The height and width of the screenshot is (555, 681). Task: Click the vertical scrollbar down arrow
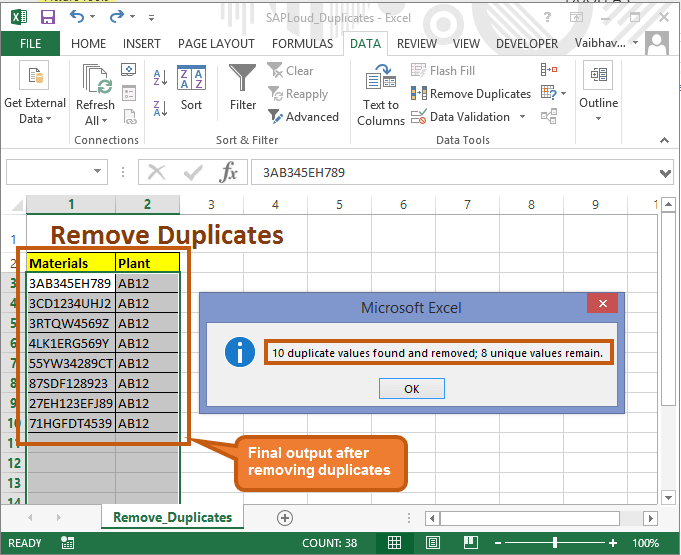pyautogui.click(x=668, y=498)
